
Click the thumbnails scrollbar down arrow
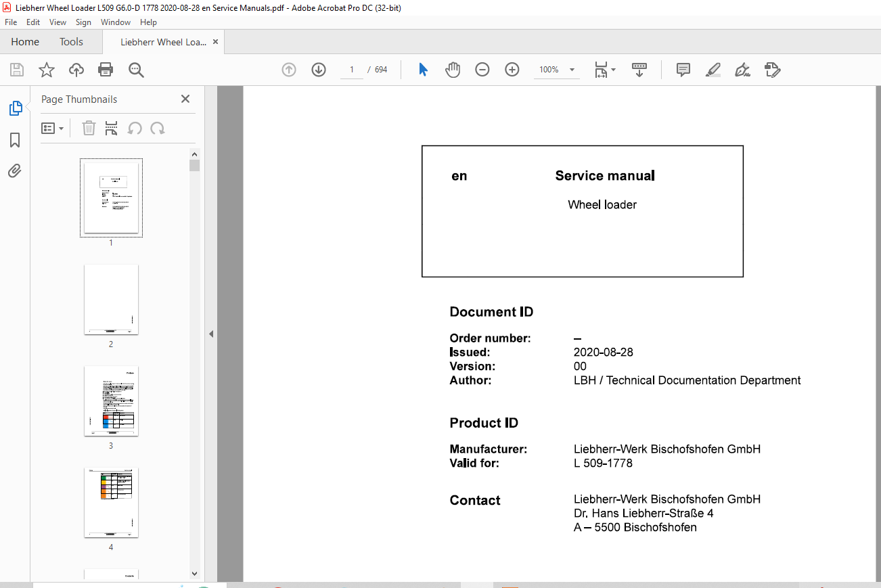click(195, 573)
